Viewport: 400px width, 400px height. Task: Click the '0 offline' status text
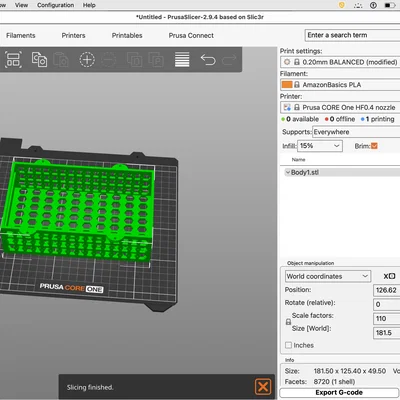[x=342, y=119]
